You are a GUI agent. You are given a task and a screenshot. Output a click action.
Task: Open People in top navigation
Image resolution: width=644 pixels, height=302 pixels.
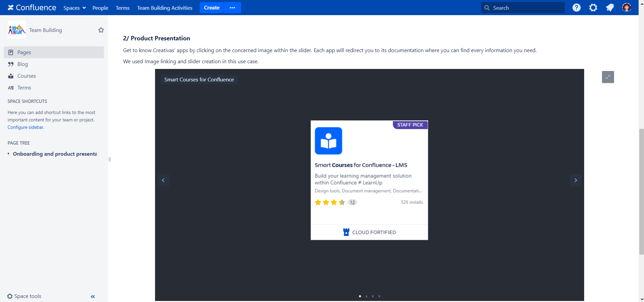click(x=100, y=8)
